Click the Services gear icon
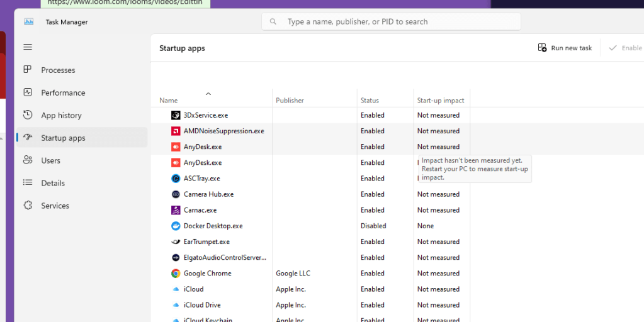 (x=28, y=205)
